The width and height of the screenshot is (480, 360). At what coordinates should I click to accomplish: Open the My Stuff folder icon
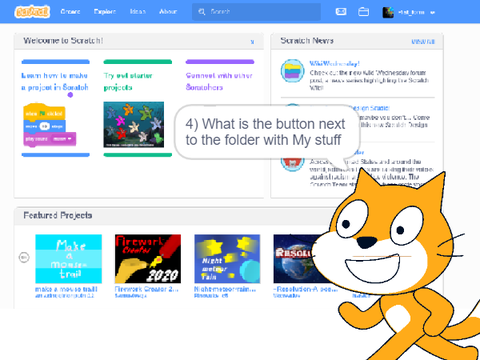[363, 12]
